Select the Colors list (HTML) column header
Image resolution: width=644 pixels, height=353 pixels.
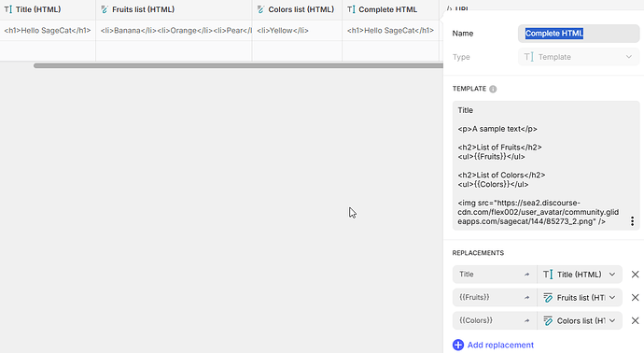[x=297, y=9]
